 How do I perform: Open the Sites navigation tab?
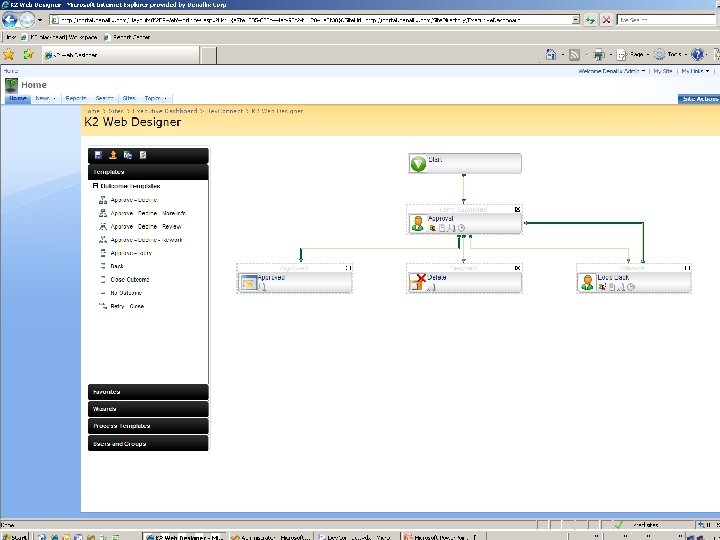pyautogui.click(x=129, y=98)
